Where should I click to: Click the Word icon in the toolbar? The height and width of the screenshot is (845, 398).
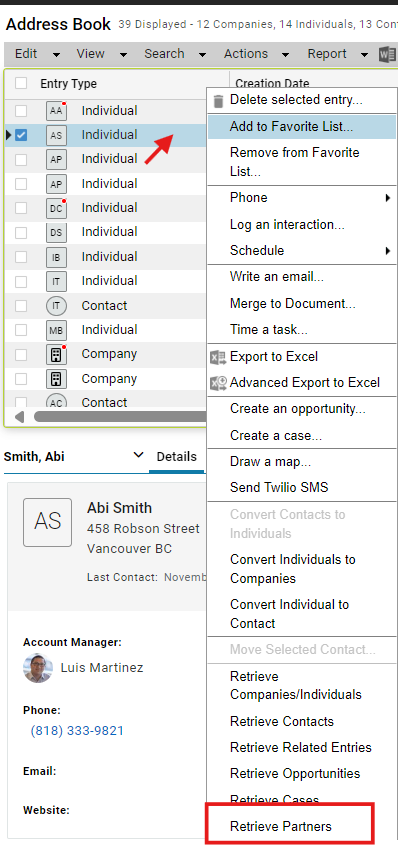click(388, 54)
